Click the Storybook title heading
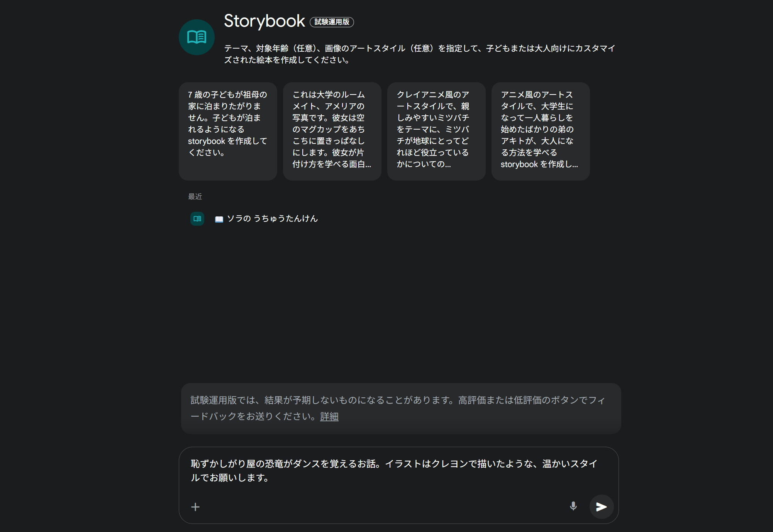This screenshot has height=532, width=773. (x=264, y=21)
